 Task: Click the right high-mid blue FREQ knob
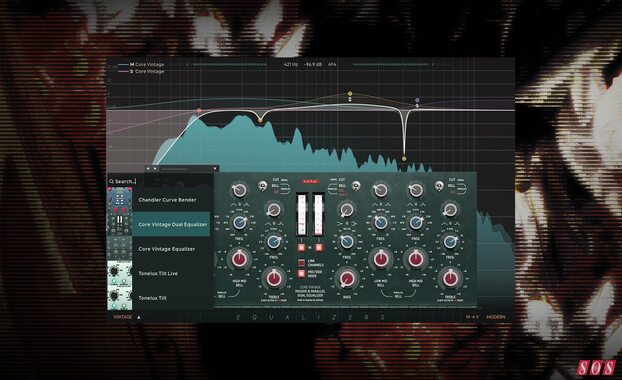coord(415,223)
